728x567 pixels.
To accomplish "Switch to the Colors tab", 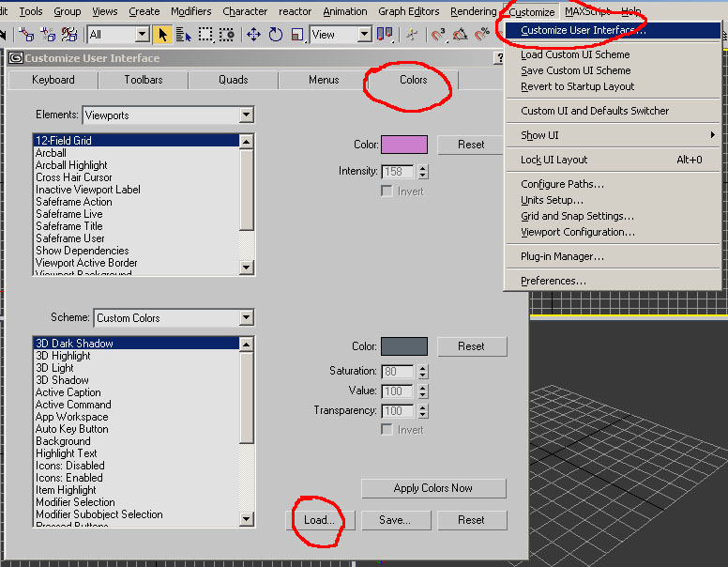I will pos(413,80).
